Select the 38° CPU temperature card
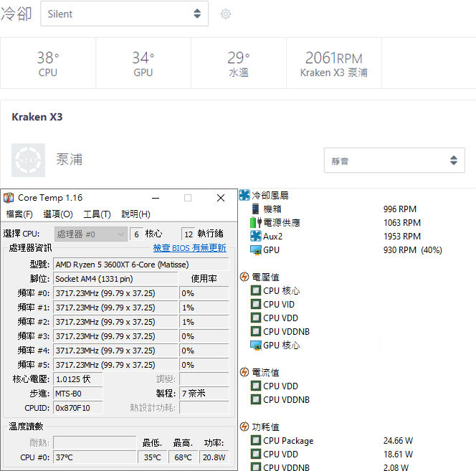This screenshot has width=476, height=471. click(x=48, y=63)
